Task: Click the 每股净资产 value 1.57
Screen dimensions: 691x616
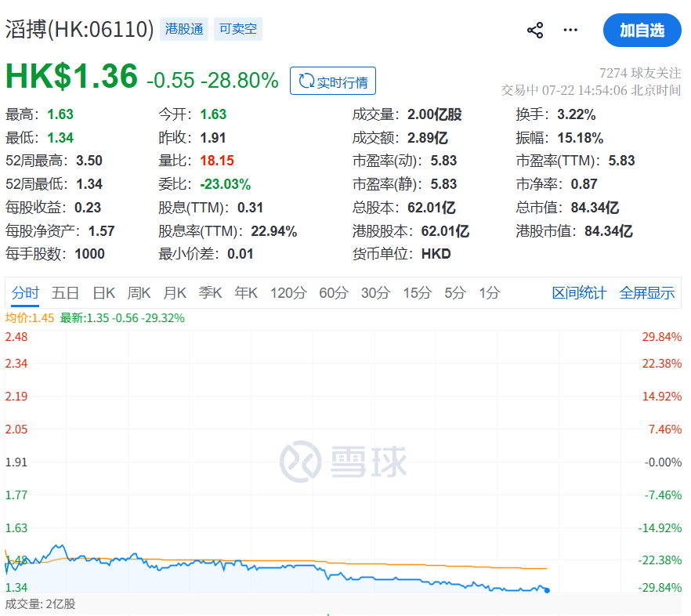Action: pyautogui.click(x=101, y=231)
